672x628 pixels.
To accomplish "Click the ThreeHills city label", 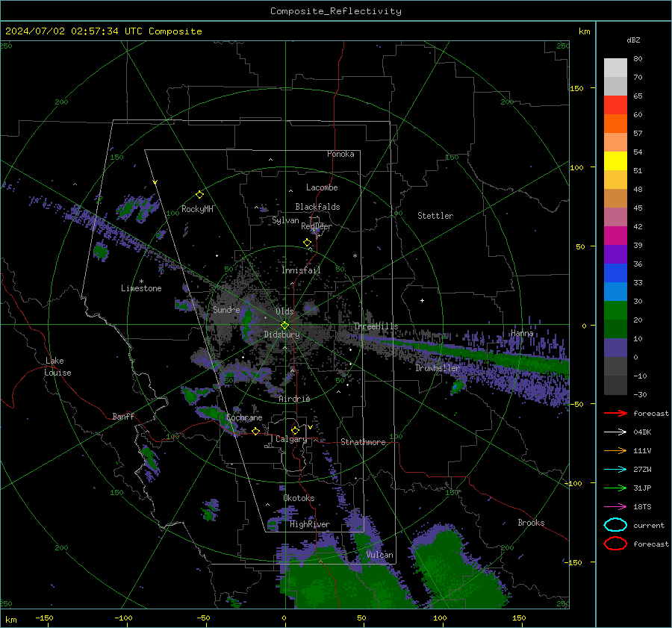I will (x=376, y=326).
